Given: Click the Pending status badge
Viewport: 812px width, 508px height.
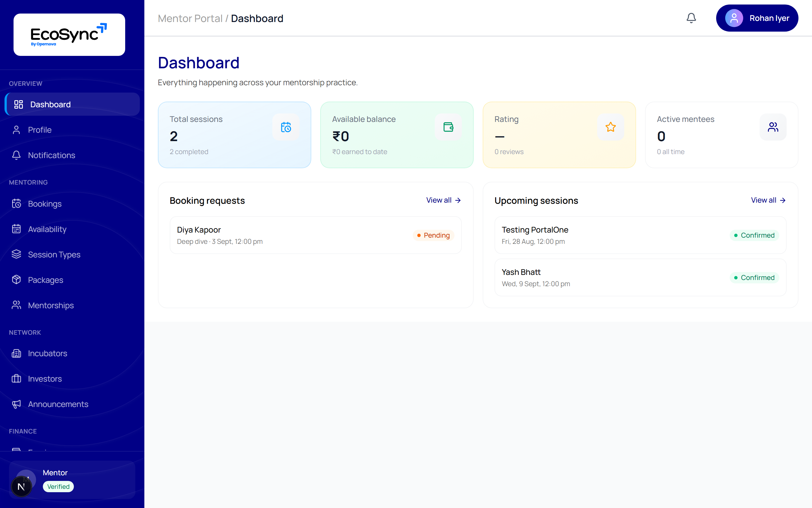Looking at the screenshot, I should (434, 235).
